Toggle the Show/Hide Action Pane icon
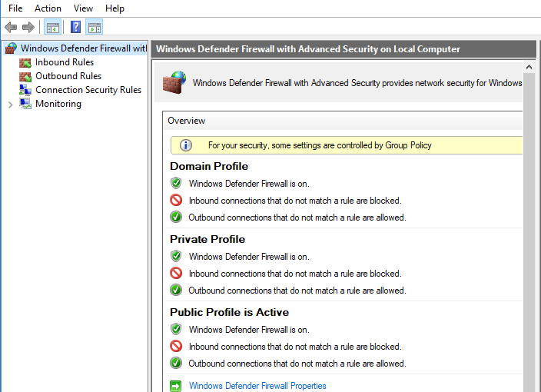Screen dimensions: 541x392 click(x=95, y=28)
